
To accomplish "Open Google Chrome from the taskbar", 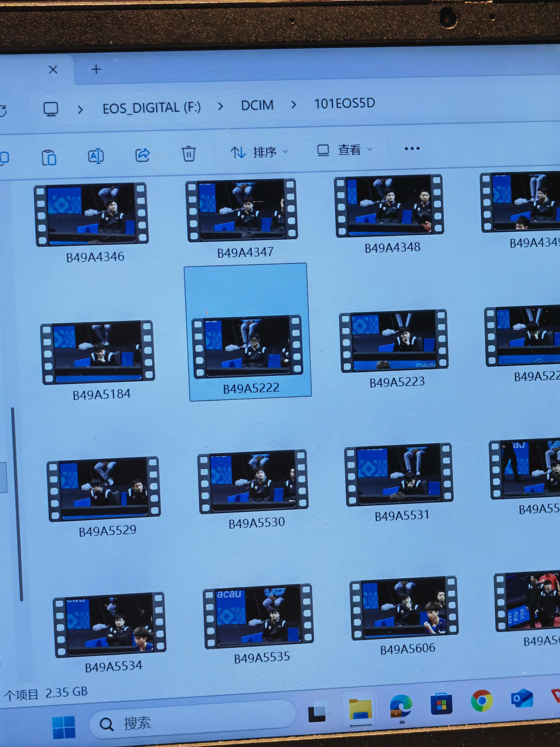I will point(482,700).
